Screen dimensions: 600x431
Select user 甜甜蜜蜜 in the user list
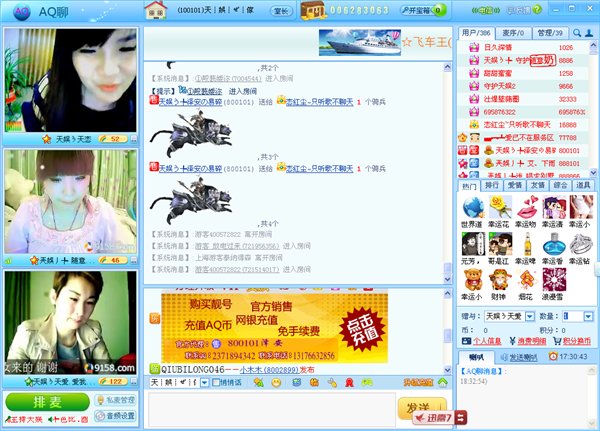point(523,73)
